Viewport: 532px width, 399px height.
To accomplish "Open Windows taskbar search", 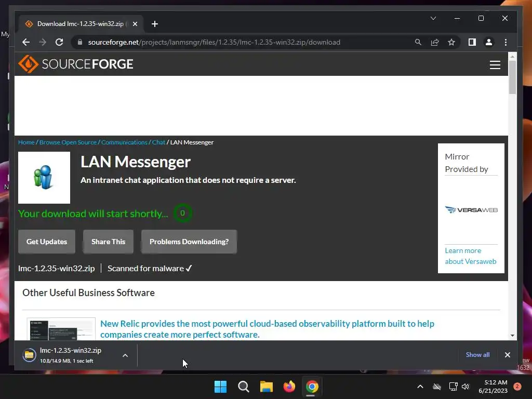I will [x=243, y=387].
